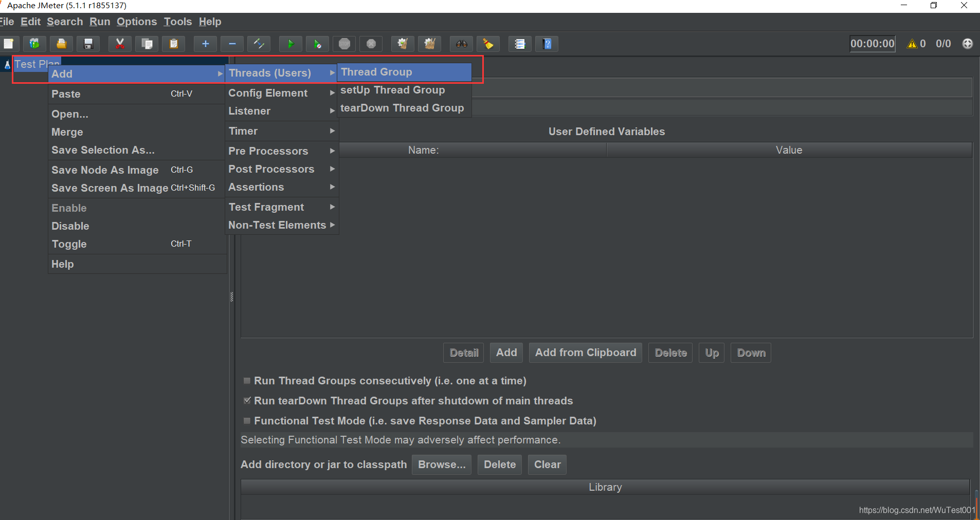Click the Toggle enable/disable icon

(x=259, y=44)
